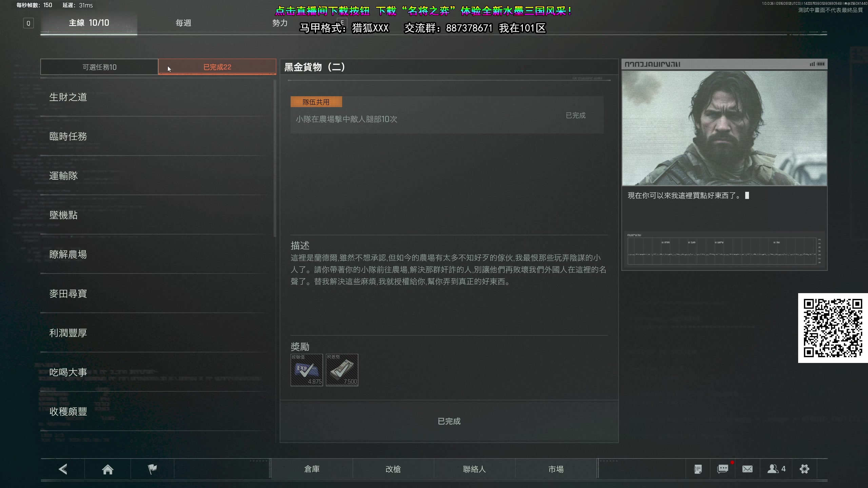Click the mission list scrollbar

[x=275, y=158]
